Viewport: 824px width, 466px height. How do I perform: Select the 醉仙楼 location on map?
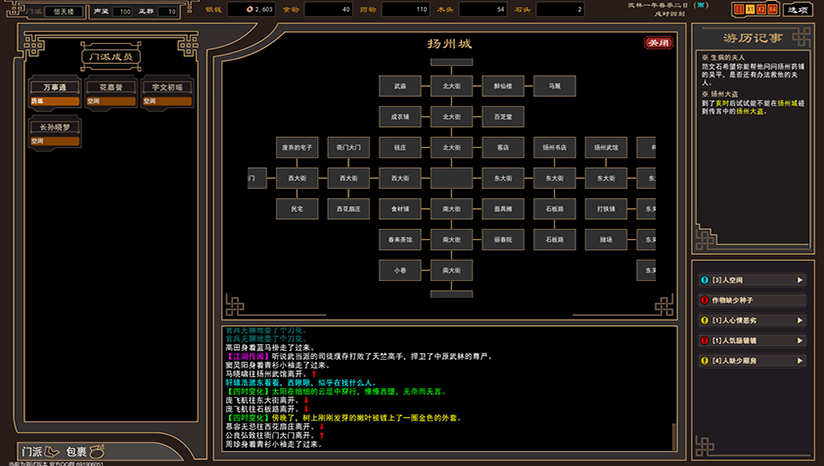502,87
